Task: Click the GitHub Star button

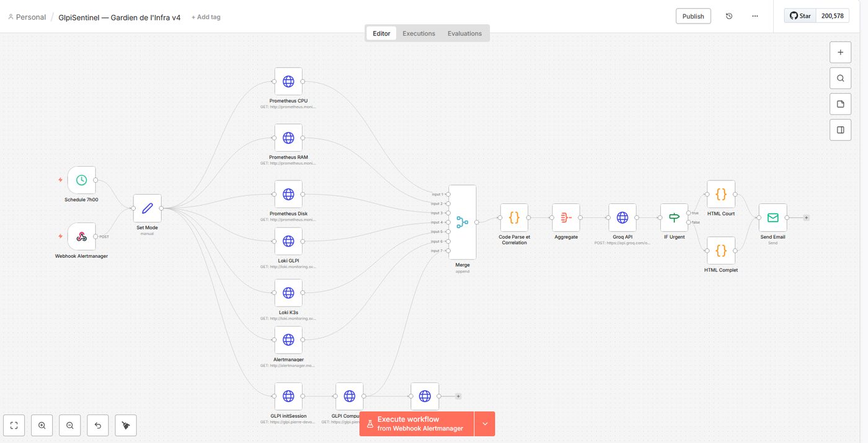Action: pos(800,16)
